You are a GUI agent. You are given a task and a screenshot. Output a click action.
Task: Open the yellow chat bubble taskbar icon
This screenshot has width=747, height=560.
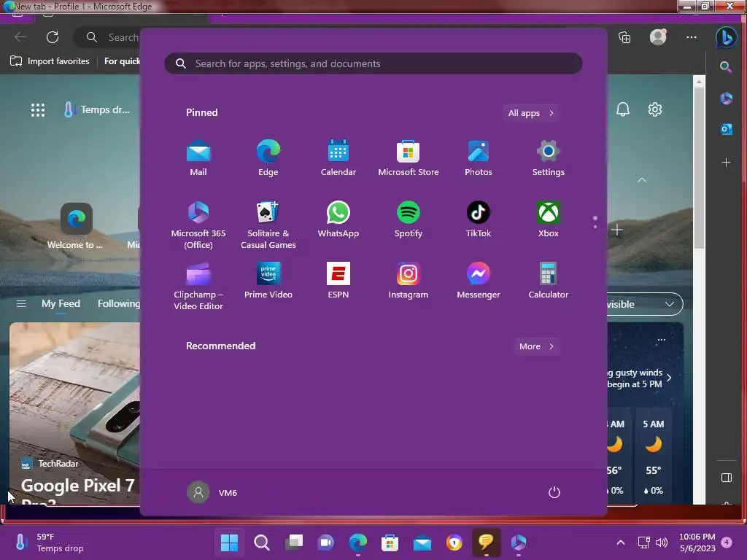pos(486,542)
